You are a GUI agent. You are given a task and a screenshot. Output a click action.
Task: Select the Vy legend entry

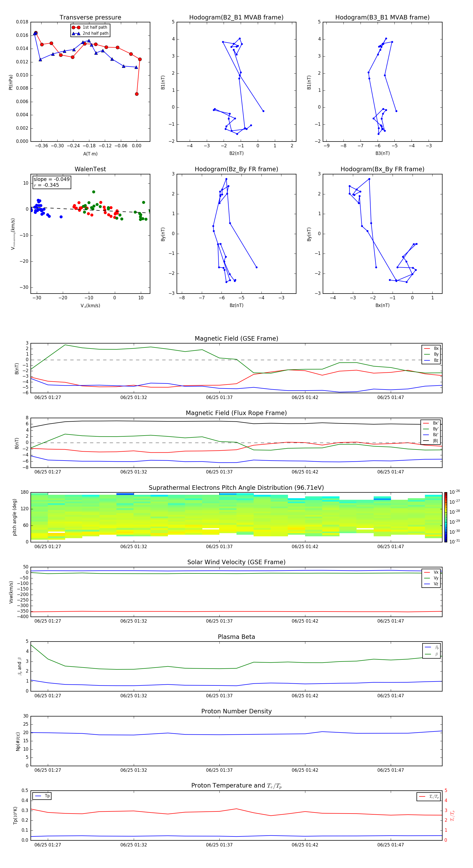point(431,578)
